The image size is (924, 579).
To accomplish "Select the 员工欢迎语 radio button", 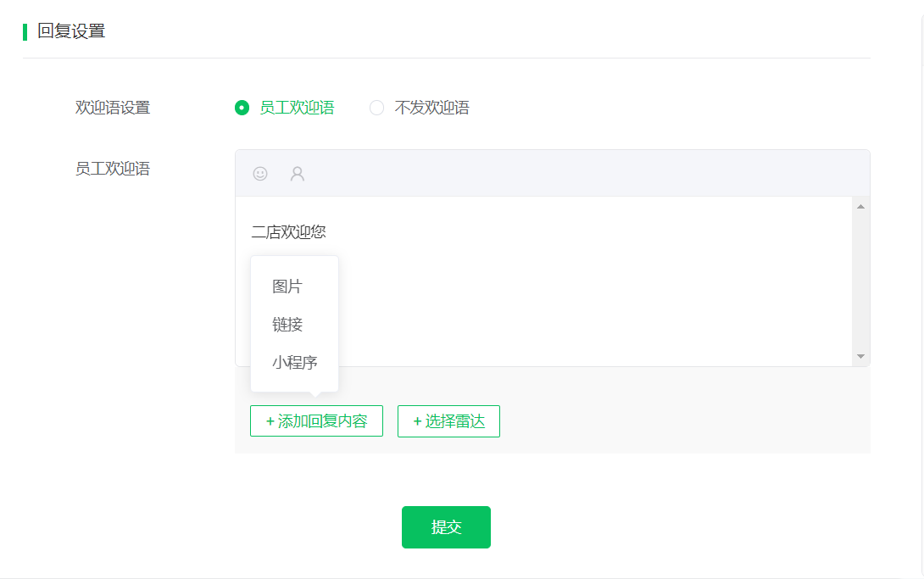I will tap(242, 108).
